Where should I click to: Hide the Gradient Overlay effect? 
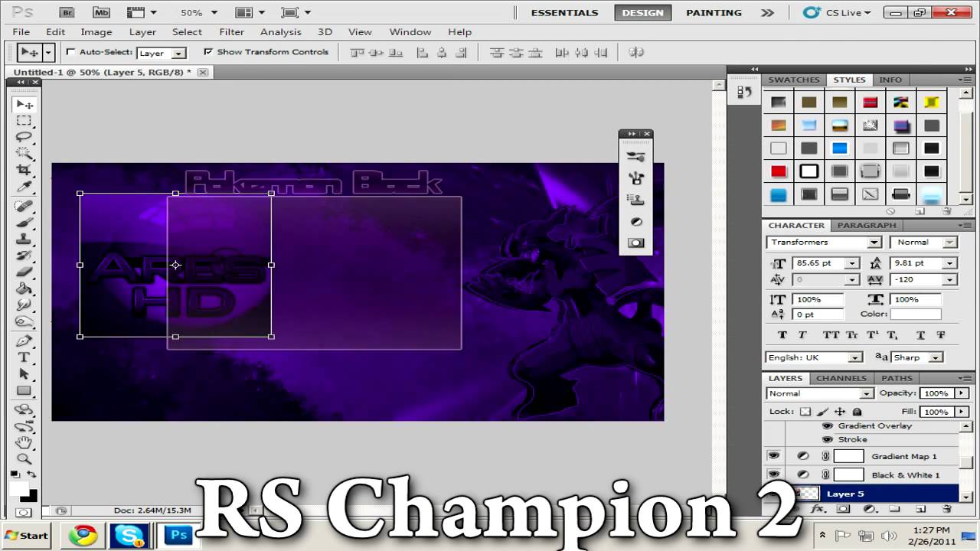coord(827,425)
